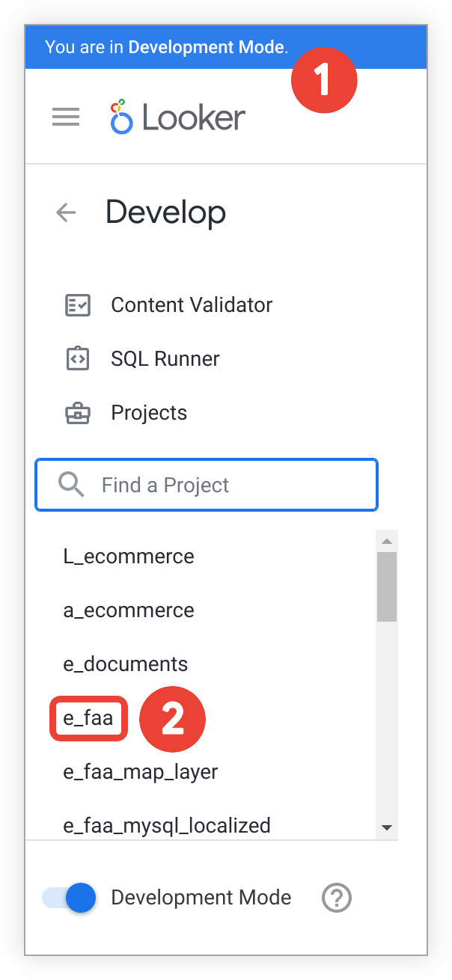Open Projects menu item
452x980 pixels.
pos(149,413)
